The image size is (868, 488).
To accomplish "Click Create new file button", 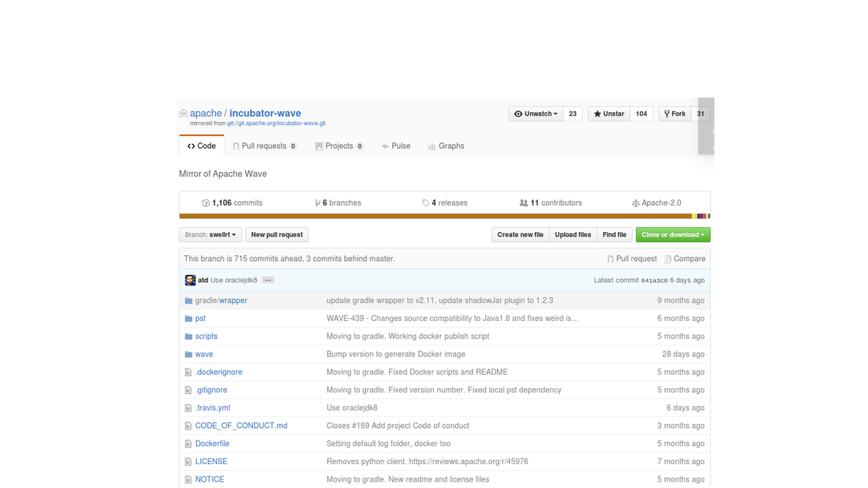I will click(x=520, y=235).
